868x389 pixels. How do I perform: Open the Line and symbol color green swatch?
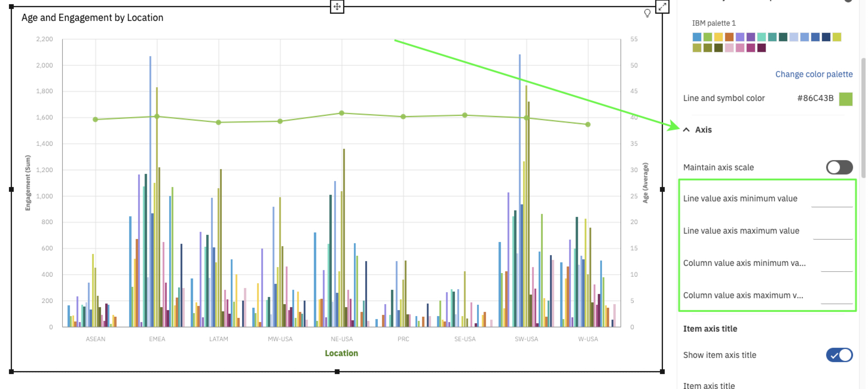pos(845,99)
